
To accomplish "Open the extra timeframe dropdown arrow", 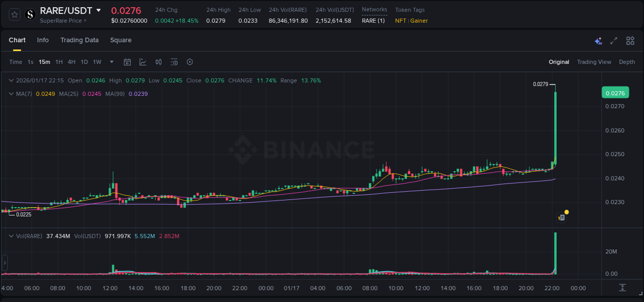I will coord(111,62).
